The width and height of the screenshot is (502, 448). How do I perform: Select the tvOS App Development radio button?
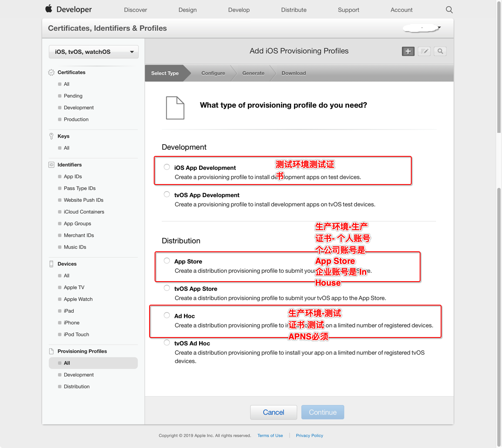(167, 195)
